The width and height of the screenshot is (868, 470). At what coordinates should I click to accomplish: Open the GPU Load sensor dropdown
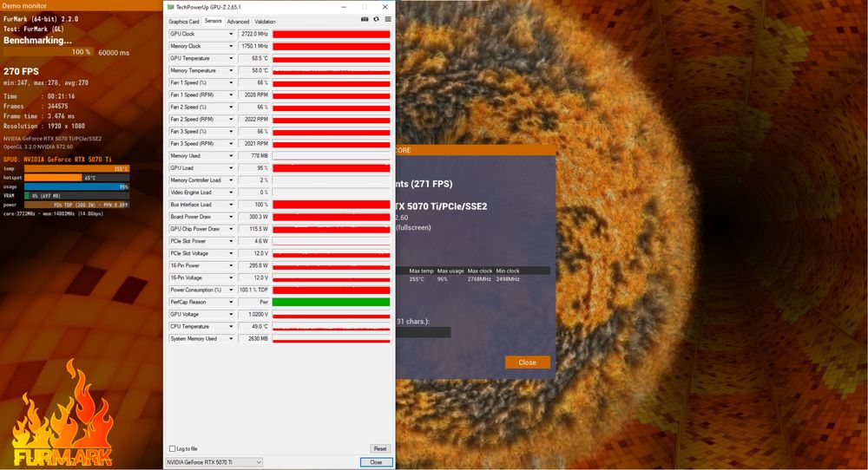[x=231, y=167]
